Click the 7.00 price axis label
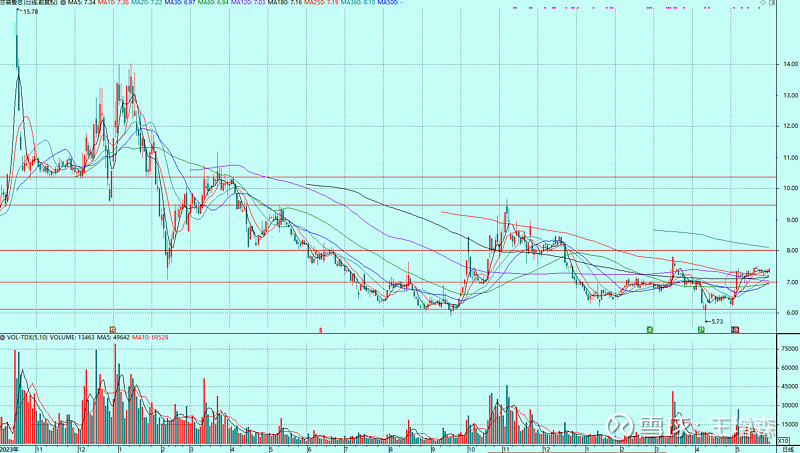Screen dimensions: 800x453 [792, 282]
